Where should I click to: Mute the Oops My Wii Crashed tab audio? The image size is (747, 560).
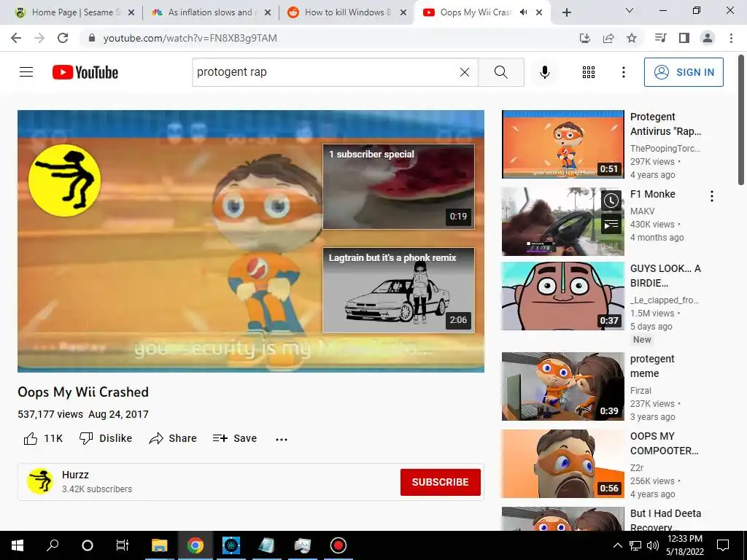click(524, 12)
